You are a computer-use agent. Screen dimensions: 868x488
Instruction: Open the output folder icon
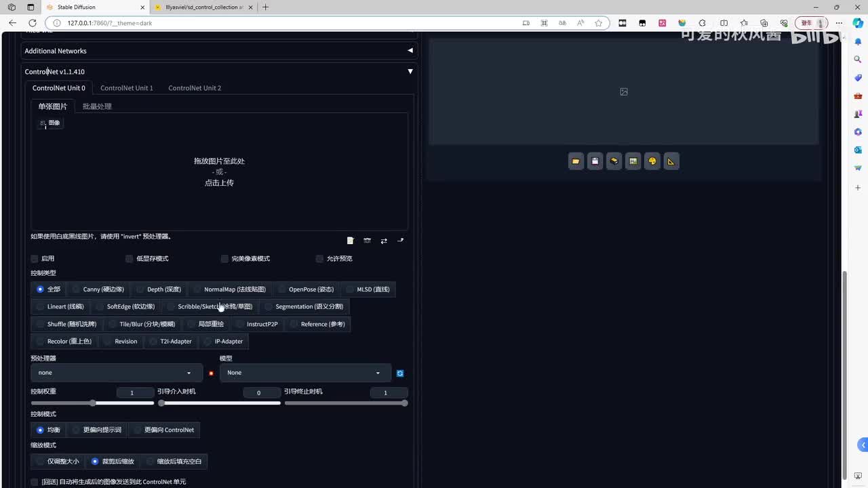point(576,161)
